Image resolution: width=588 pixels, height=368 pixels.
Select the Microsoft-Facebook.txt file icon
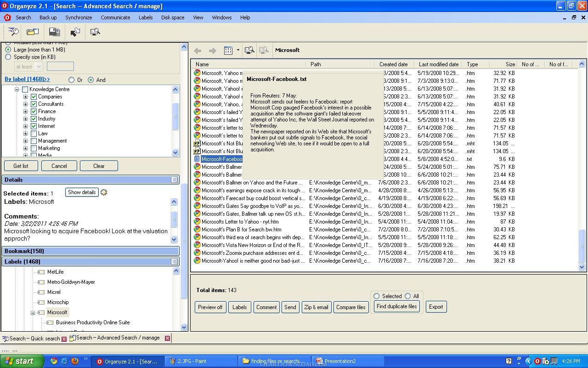pos(197,159)
